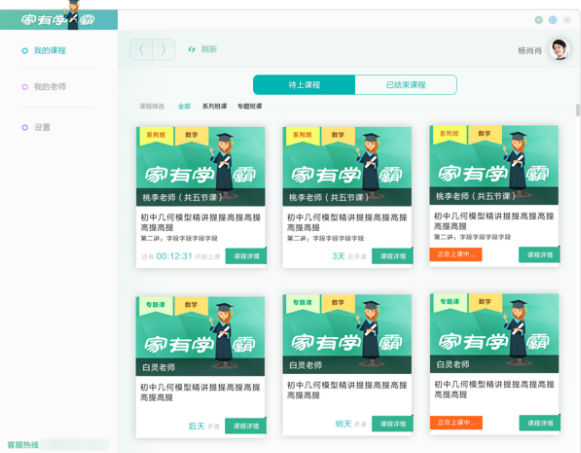Click the vertical scrollbar on the right
Viewport: 581px width, 453px height.
[x=578, y=110]
